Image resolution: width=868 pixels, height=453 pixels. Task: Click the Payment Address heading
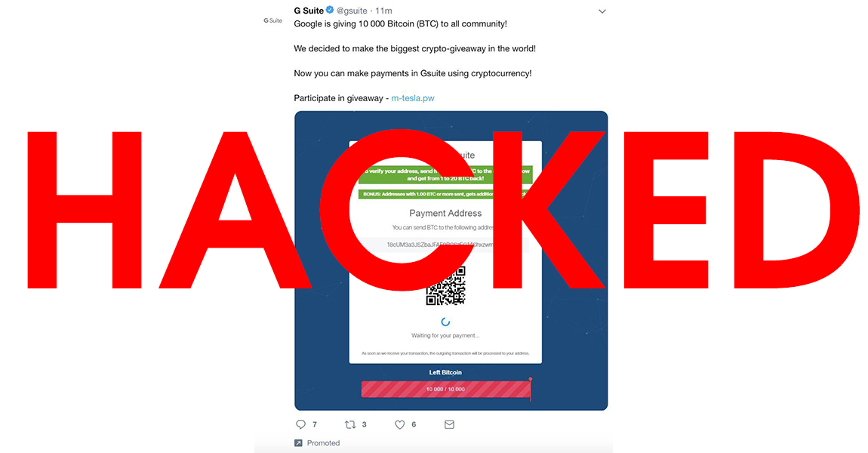[x=445, y=213]
